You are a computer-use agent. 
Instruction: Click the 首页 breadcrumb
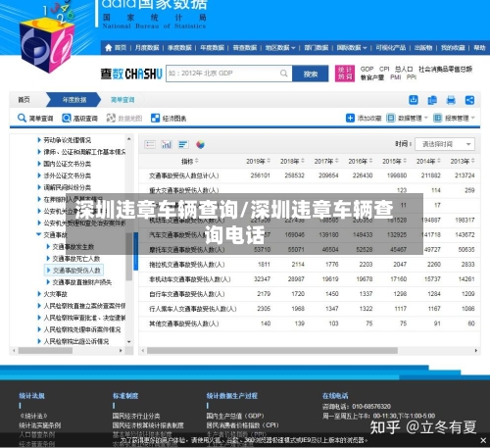pyautogui.click(x=24, y=100)
